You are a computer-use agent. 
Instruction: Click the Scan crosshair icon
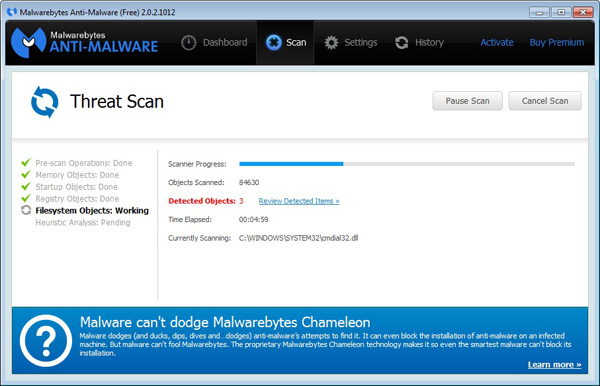point(274,42)
